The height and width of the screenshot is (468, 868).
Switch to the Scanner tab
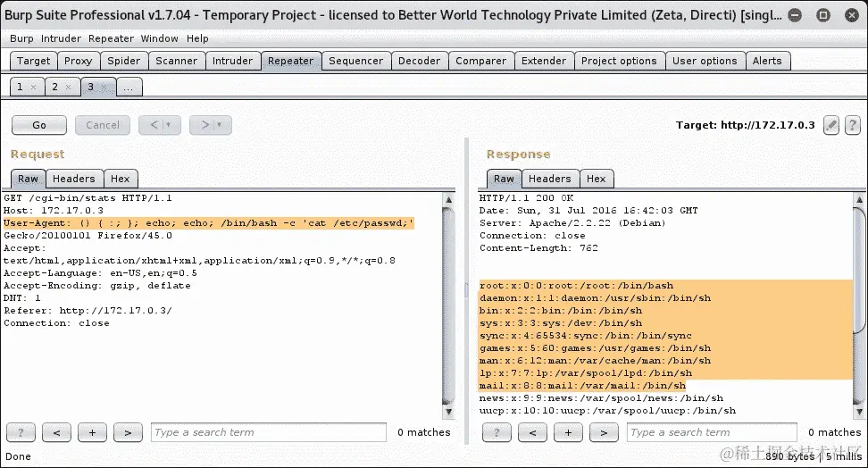point(176,61)
